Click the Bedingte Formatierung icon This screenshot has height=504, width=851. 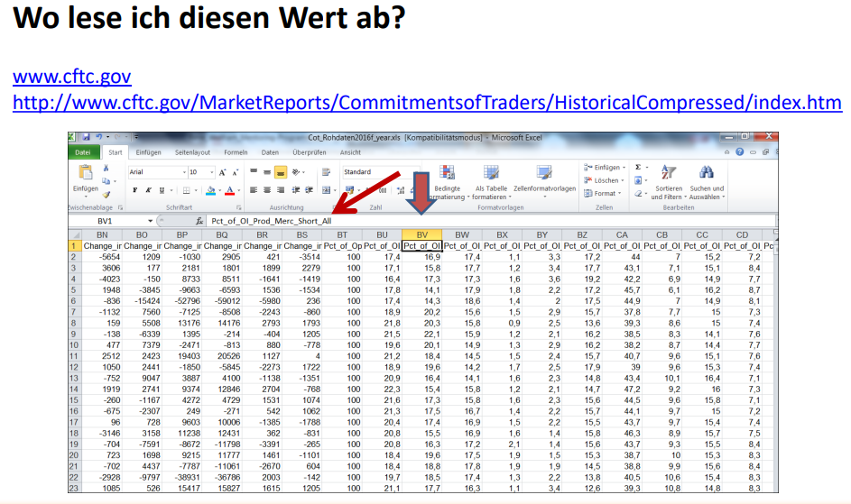pos(448,173)
